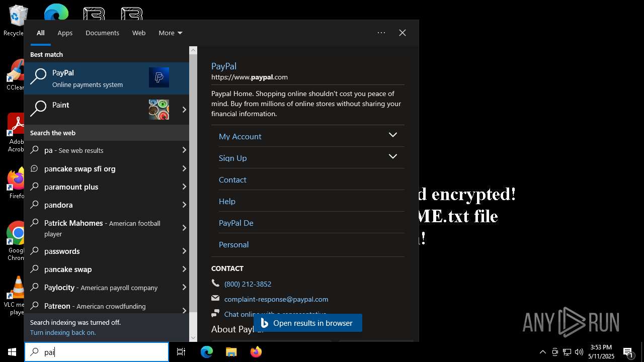Show hidden system tray icons
Image resolution: width=644 pixels, height=362 pixels.
click(x=542, y=352)
